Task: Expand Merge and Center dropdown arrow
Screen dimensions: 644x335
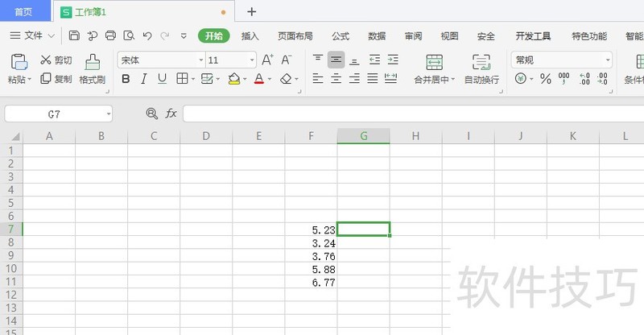Action: pos(453,80)
